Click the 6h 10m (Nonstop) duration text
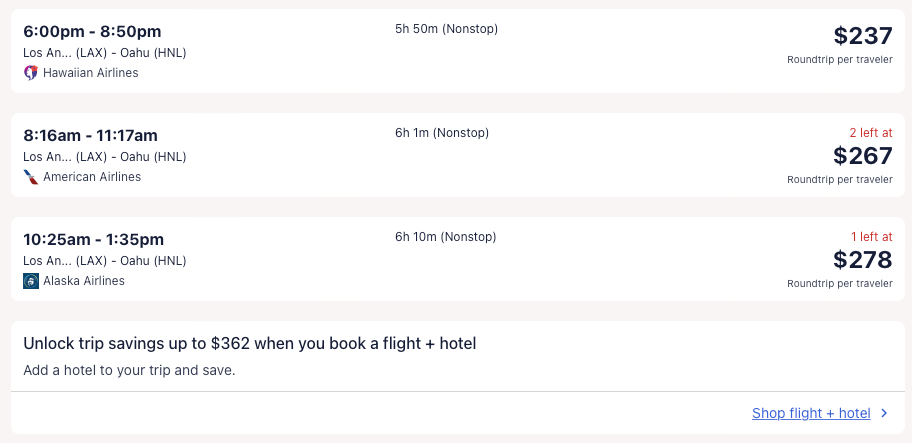The image size is (912, 443). pos(445,237)
